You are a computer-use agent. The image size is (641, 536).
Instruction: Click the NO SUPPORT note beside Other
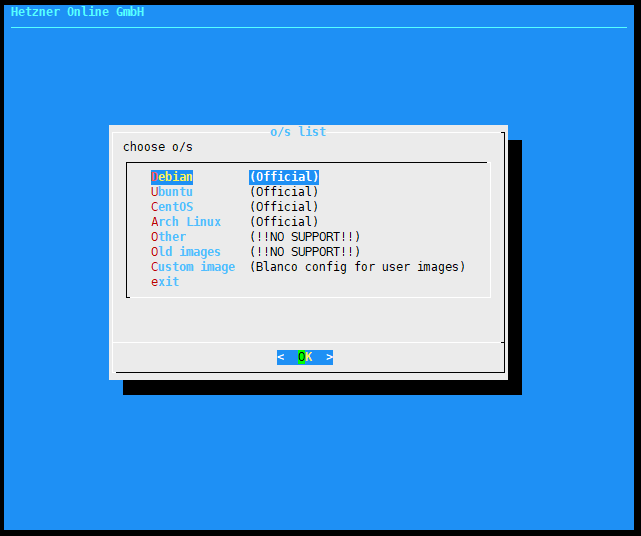305,237
